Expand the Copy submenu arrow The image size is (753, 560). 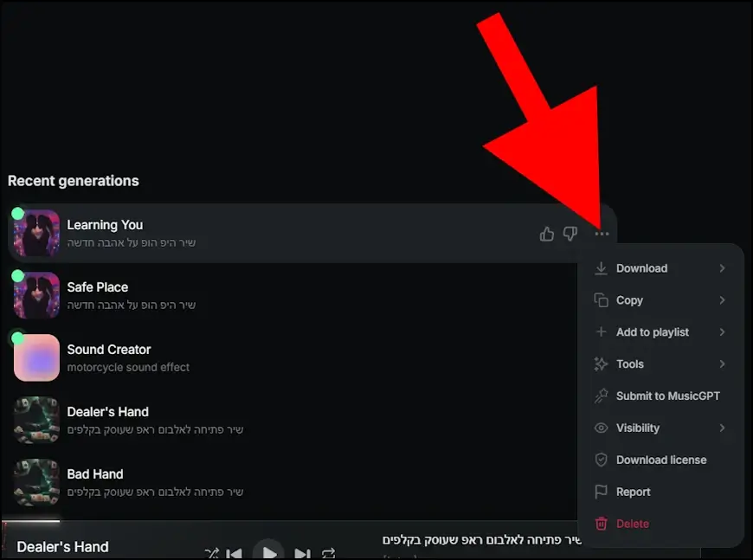(722, 300)
